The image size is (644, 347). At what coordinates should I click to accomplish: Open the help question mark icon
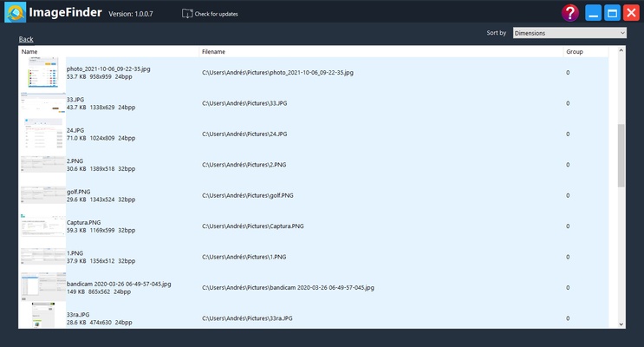[x=570, y=13]
